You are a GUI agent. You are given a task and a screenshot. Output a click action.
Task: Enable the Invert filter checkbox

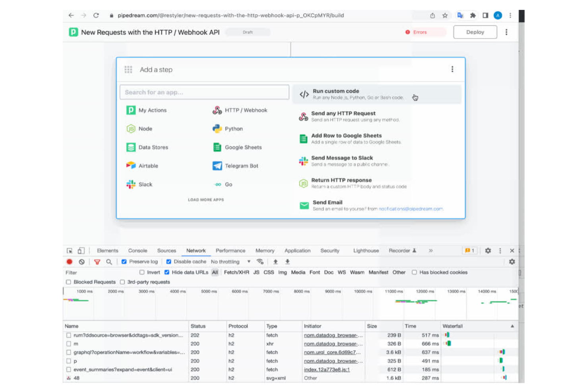click(142, 272)
